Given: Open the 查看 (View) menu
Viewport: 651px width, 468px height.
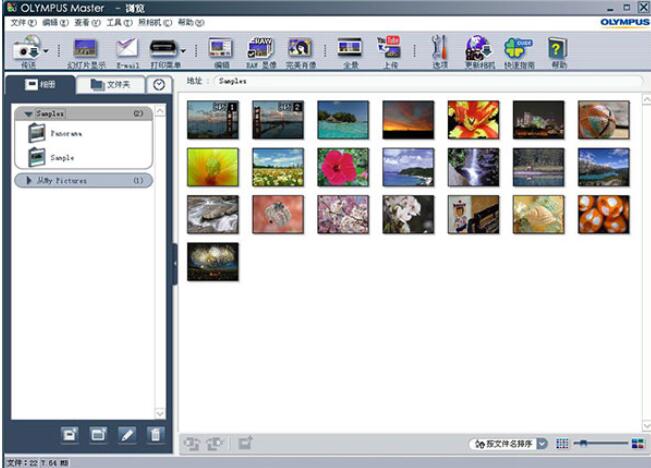Looking at the screenshot, I should [87, 22].
